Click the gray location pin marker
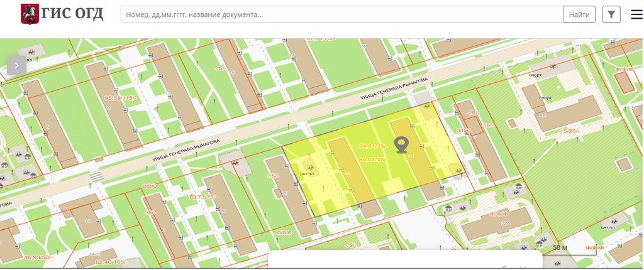This screenshot has height=270, width=644. [x=401, y=144]
